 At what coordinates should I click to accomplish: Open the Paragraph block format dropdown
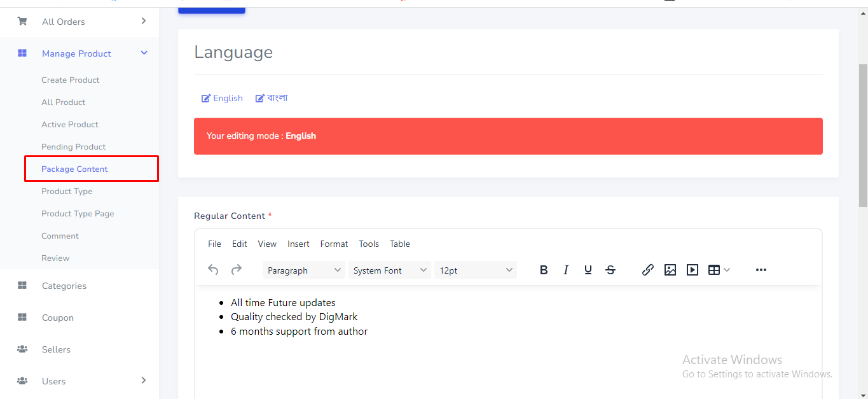pos(303,270)
